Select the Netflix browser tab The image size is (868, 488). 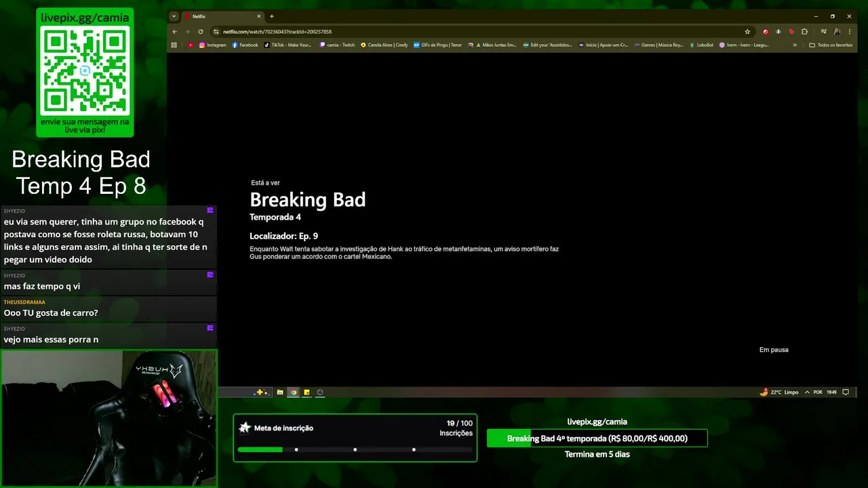(223, 16)
